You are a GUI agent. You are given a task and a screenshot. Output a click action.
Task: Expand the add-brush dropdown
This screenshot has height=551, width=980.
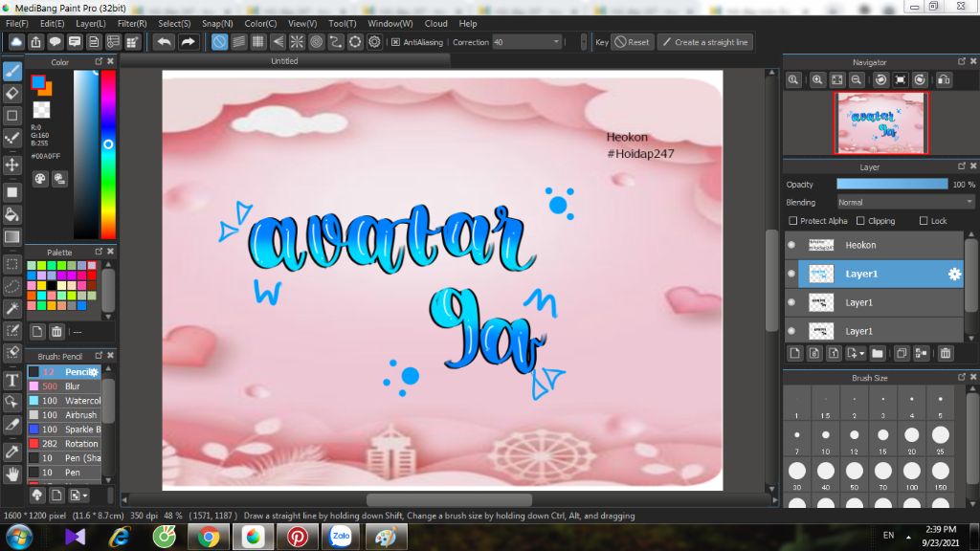84,496
